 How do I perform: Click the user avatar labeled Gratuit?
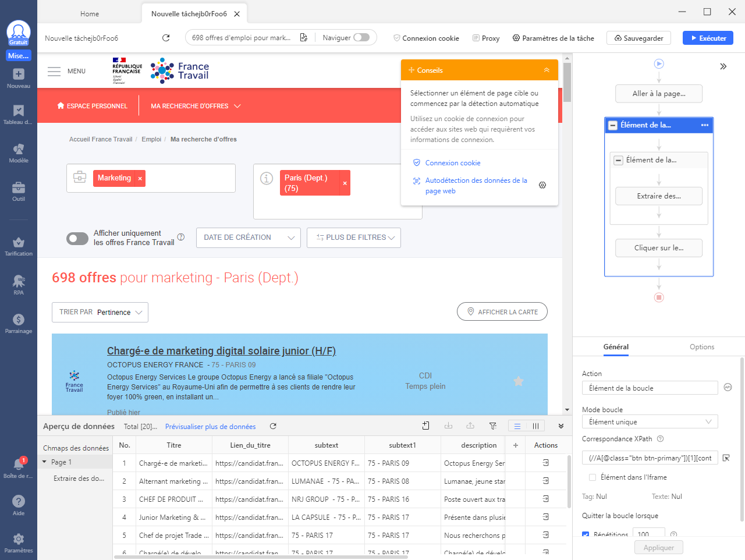click(19, 34)
